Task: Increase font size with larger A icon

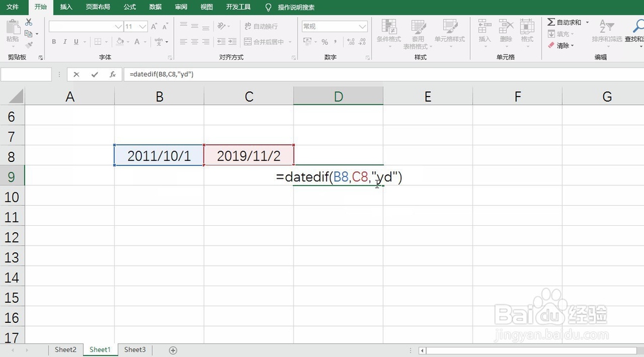Action: pyautogui.click(x=154, y=26)
